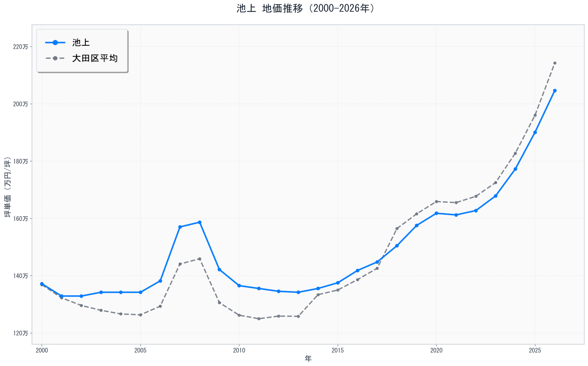Click the 160万 y-axis tick label
The width and height of the screenshot is (588, 366).
click(x=20, y=219)
